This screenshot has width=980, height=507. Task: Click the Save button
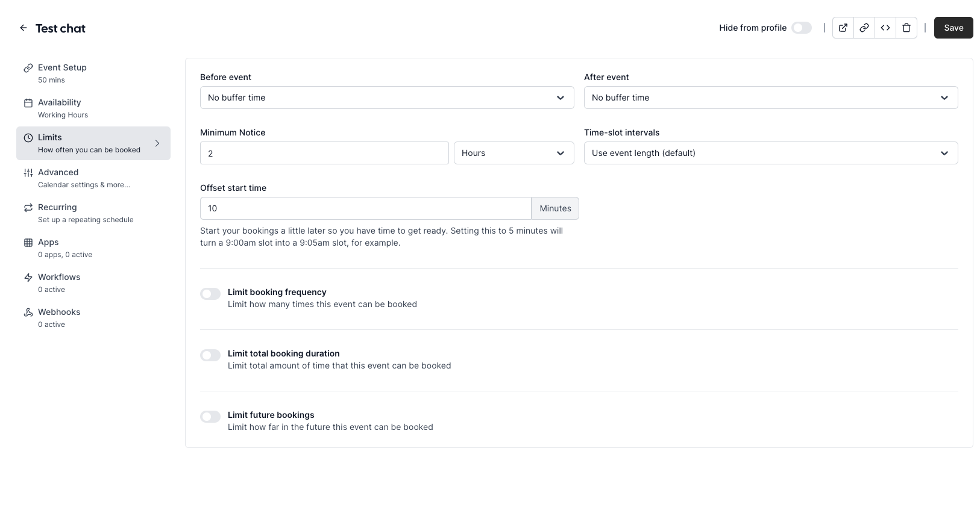(953, 28)
